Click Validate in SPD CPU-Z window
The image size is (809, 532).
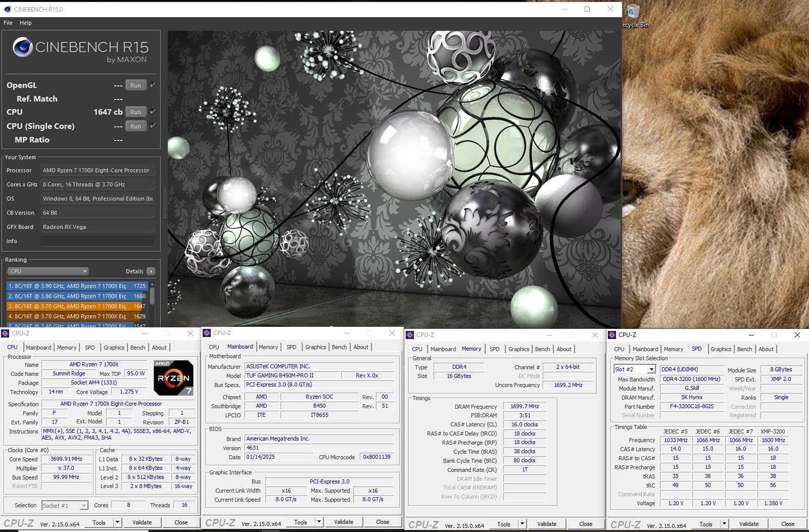(749, 524)
